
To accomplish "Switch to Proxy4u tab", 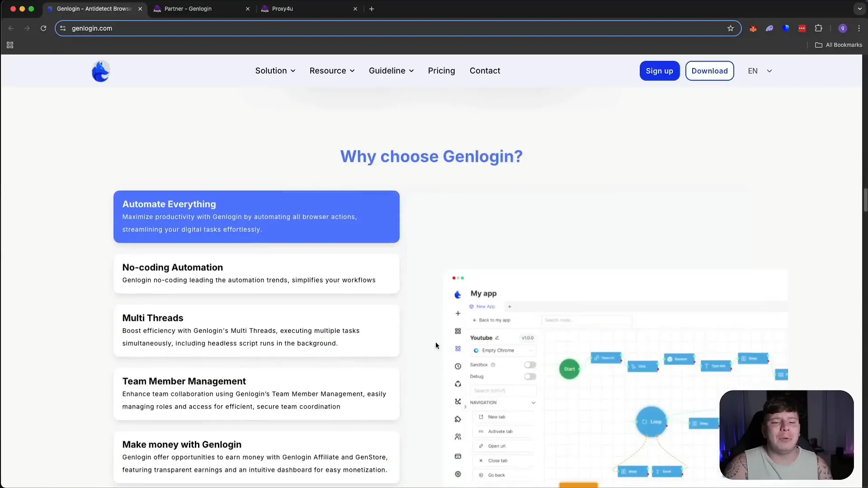I will click(x=309, y=9).
